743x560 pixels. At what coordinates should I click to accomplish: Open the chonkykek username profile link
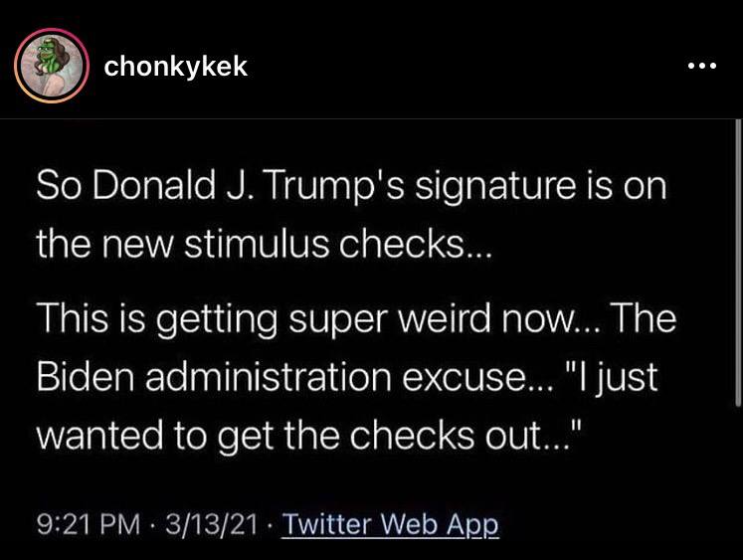pyautogui.click(x=175, y=68)
